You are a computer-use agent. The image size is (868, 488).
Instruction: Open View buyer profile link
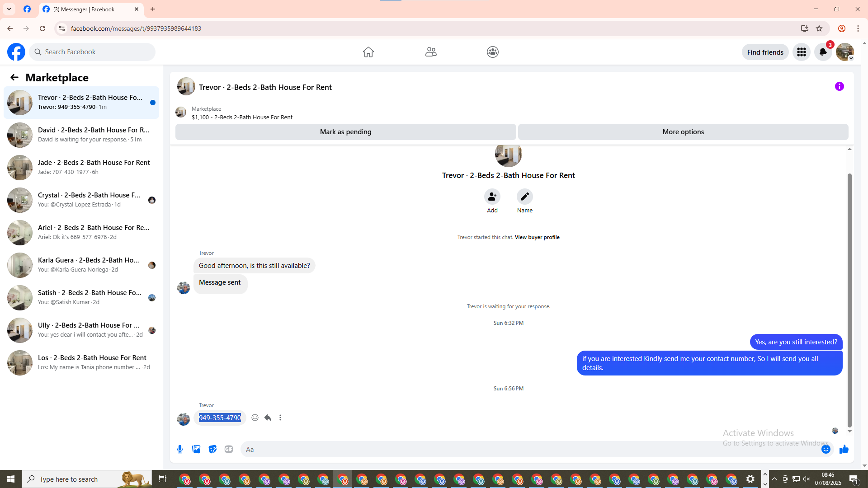click(537, 237)
